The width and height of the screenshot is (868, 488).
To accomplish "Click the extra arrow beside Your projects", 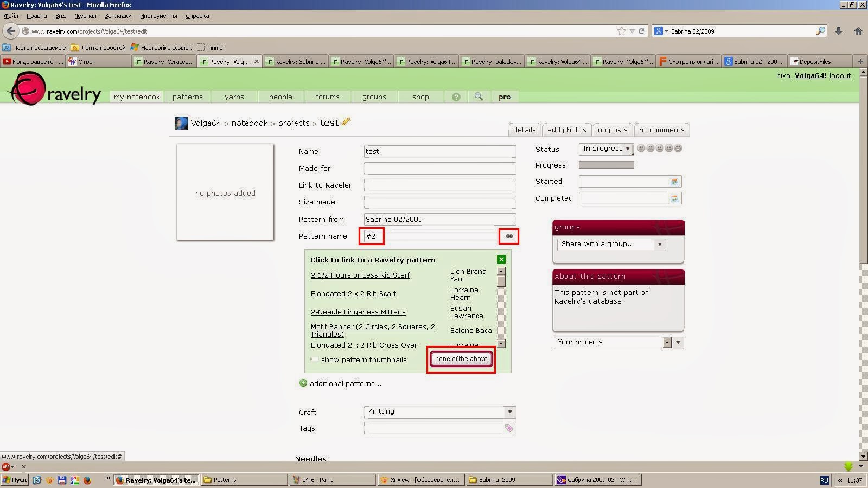I will (x=678, y=342).
